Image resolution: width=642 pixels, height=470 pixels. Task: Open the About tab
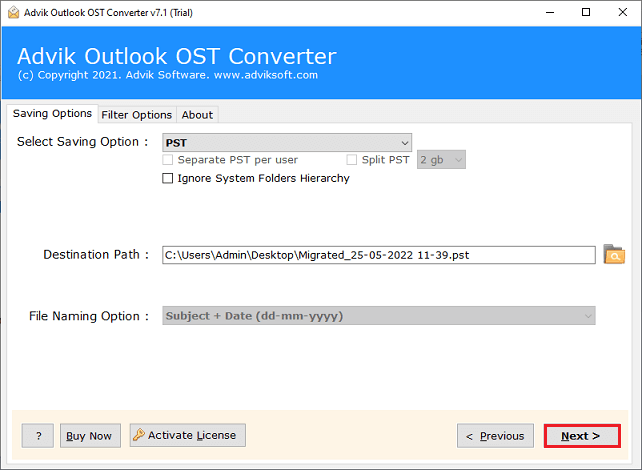click(x=197, y=115)
